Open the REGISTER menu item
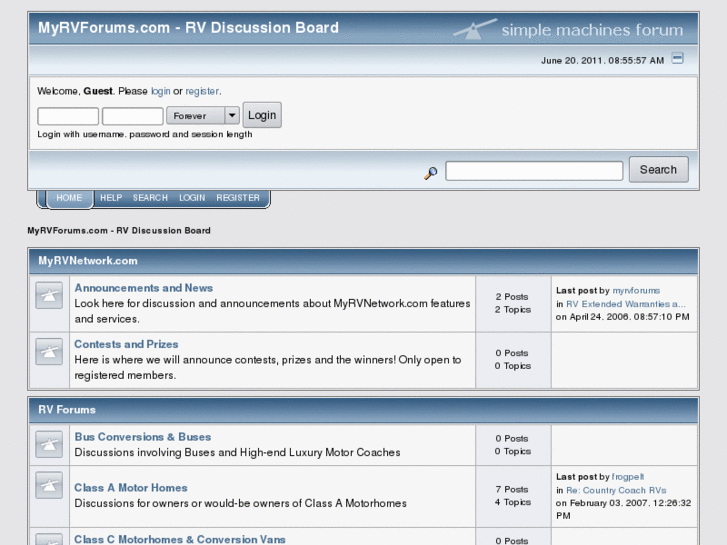Viewport: 727px width, 545px height. click(x=238, y=198)
